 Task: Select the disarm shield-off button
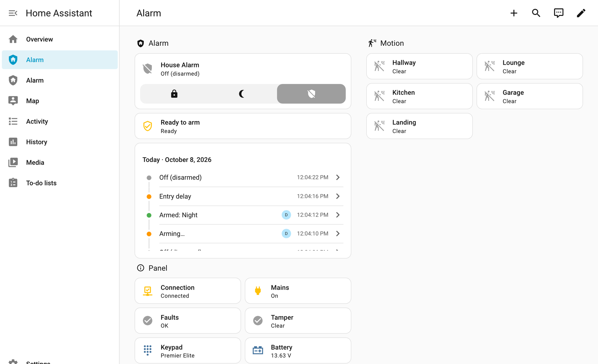[311, 94]
